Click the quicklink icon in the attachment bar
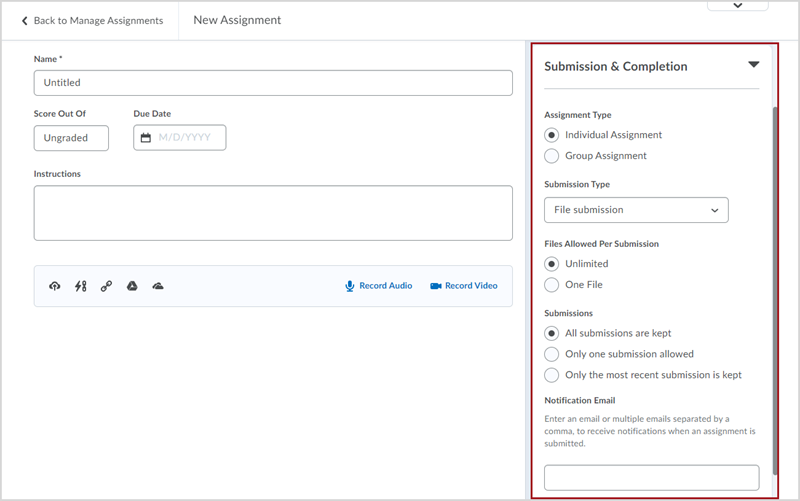This screenshot has height=501, width=800. (81, 286)
